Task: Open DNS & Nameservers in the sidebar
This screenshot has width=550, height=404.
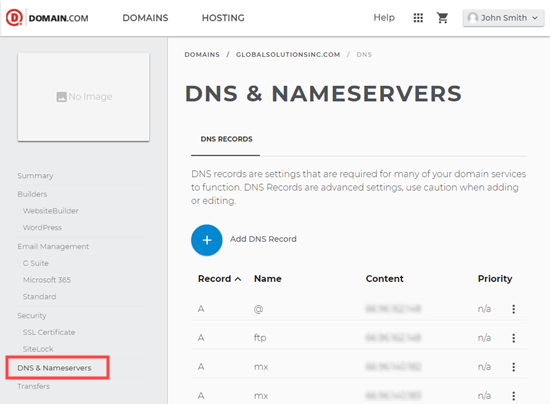Action: click(x=54, y=368)
